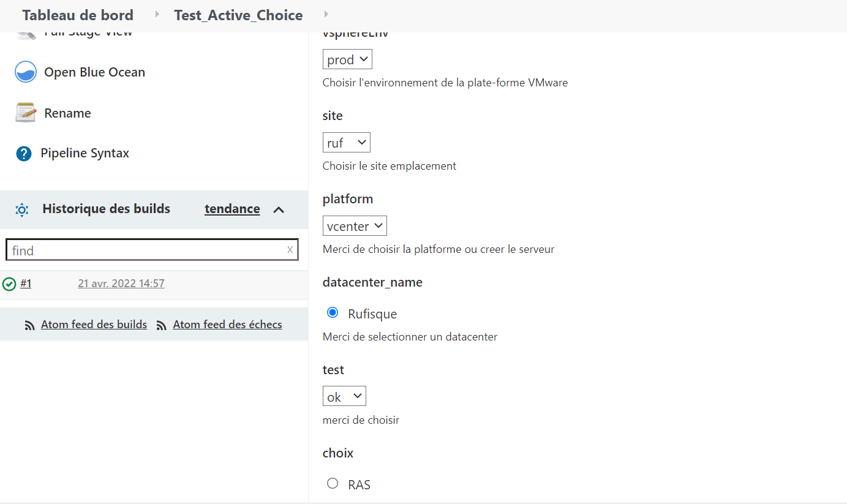The height and width of the screenshot is (504, 847).
Task: Open the tendance link
Action: pyautogui.click(x=232, y=209)
